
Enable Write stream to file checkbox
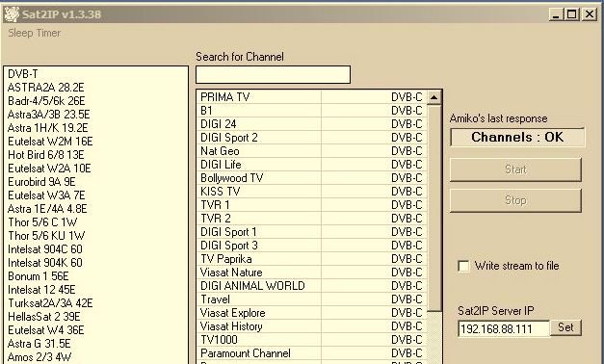pos(463,266)
